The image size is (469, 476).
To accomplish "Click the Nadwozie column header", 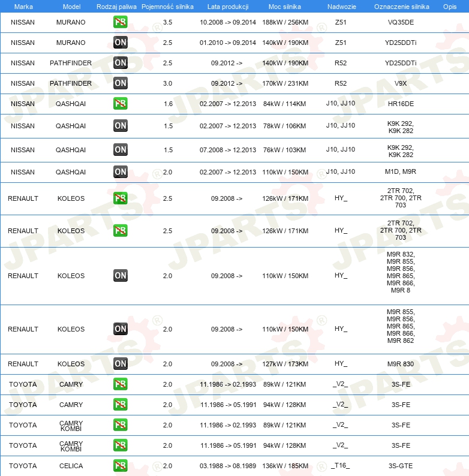I will pyautogui.click(x=342, y=7).
